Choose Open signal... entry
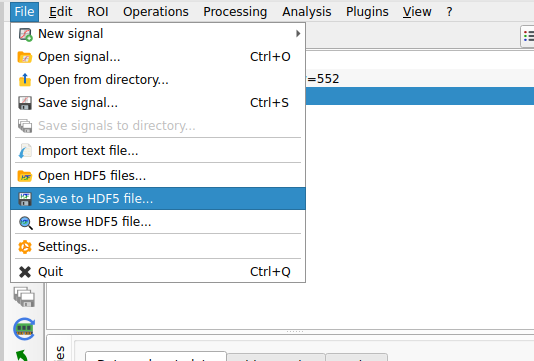This screenshot has width=534, height=361. (x=158, y=57)
